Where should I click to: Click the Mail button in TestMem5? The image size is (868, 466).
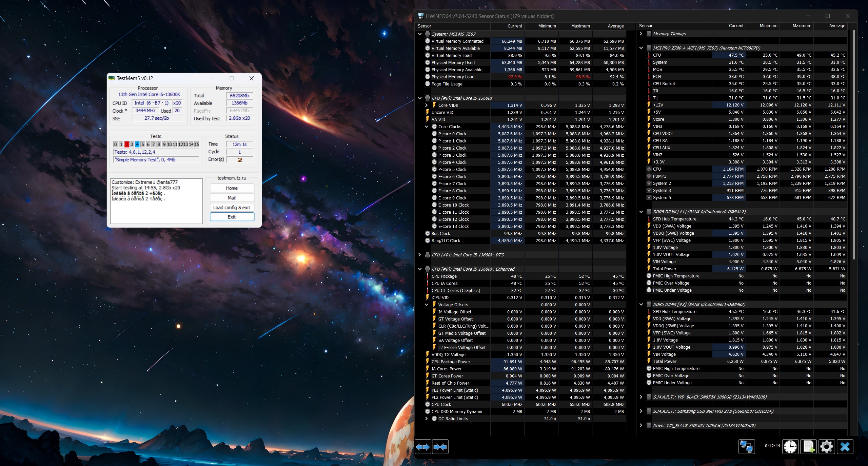coord(232,198)
